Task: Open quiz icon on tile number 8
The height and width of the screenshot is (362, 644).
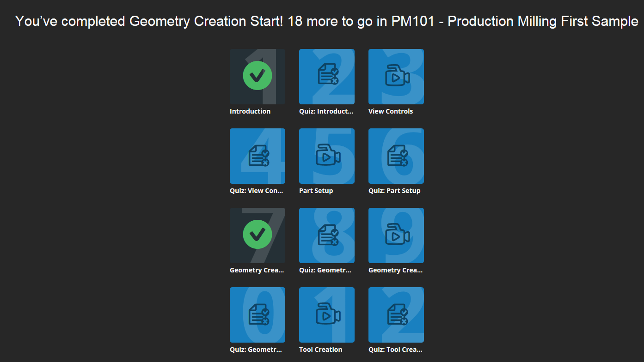Action: [x=327, y=235]
